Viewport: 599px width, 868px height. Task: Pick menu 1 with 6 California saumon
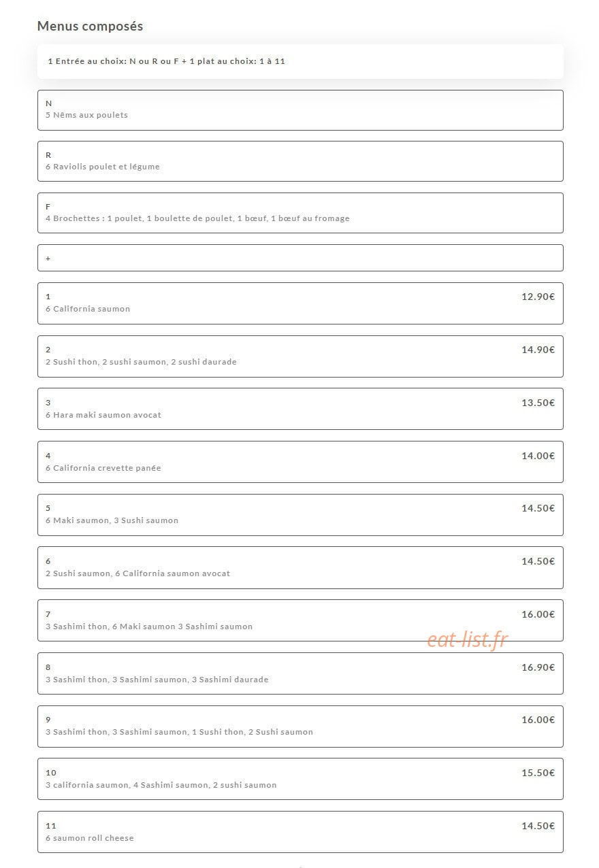click(x=300, y=303)
